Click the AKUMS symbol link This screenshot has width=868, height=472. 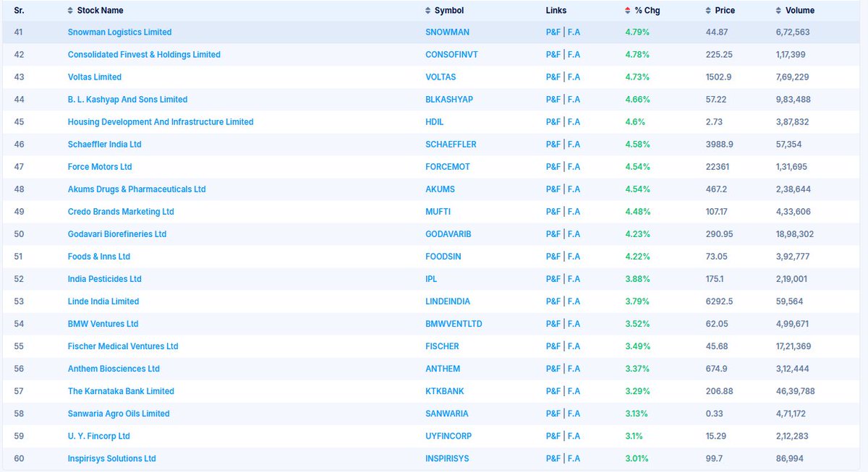point(440,189)
